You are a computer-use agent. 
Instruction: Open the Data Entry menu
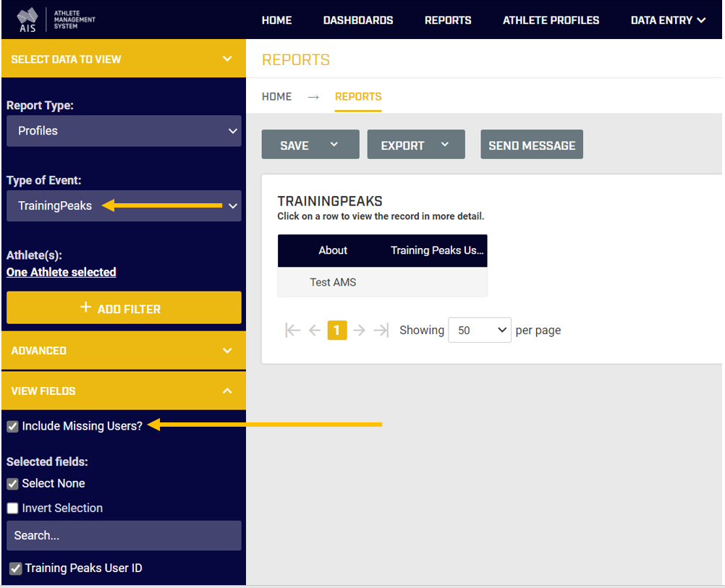coord(668,20)
